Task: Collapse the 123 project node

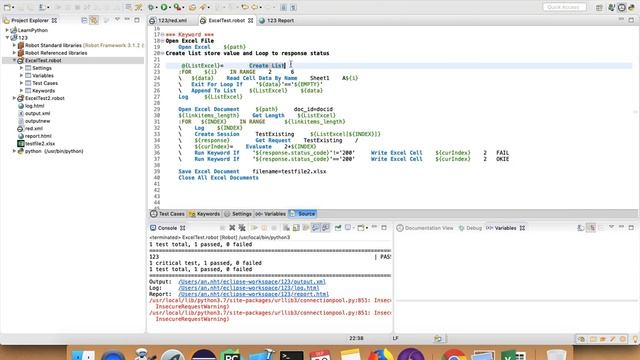Action: pyautogui.click(x=7, y=38)
